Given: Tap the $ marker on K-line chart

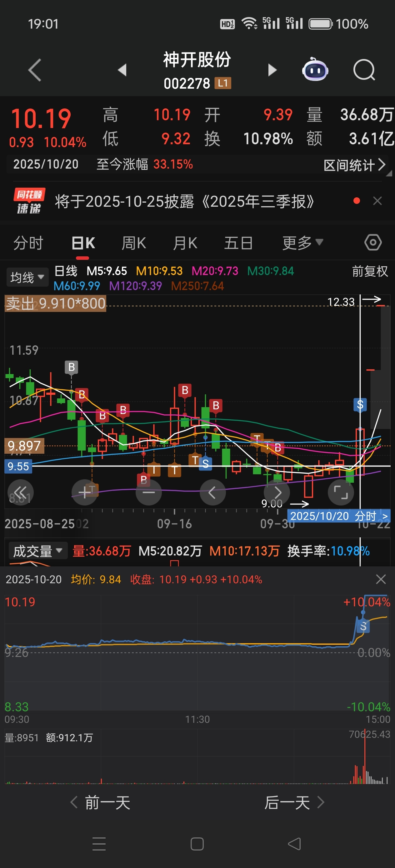Looking at the screenshot, I should coord(360,404).
